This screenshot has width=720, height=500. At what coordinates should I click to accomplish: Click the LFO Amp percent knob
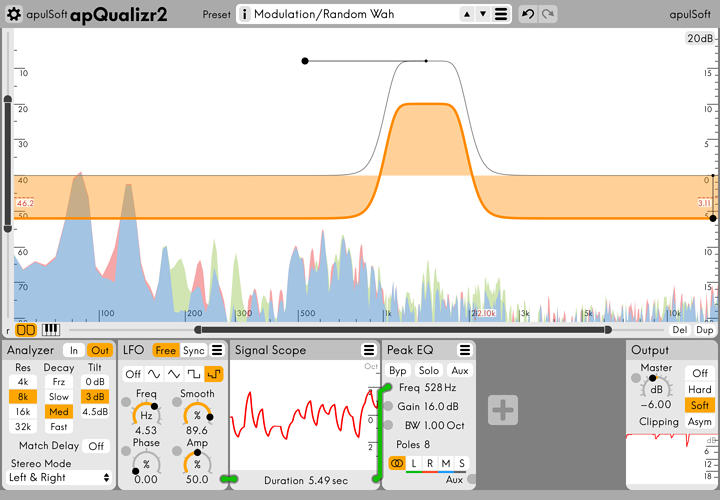(x=197, y=464)
